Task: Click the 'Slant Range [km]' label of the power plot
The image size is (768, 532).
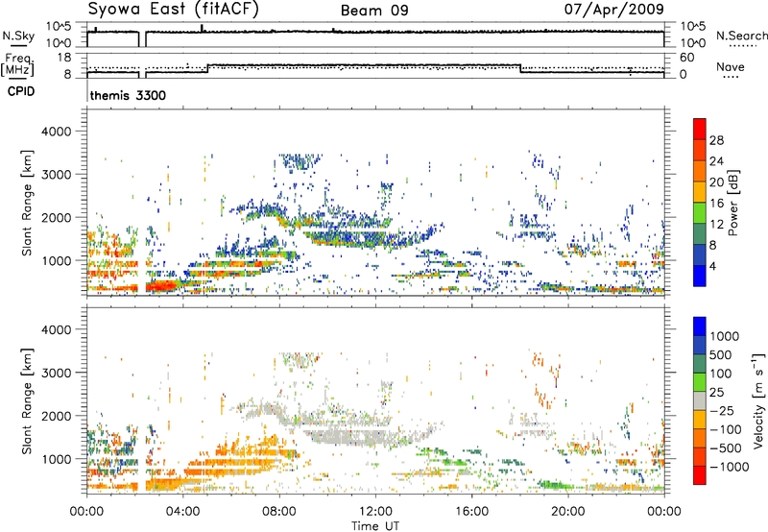Action: point(27,203)
